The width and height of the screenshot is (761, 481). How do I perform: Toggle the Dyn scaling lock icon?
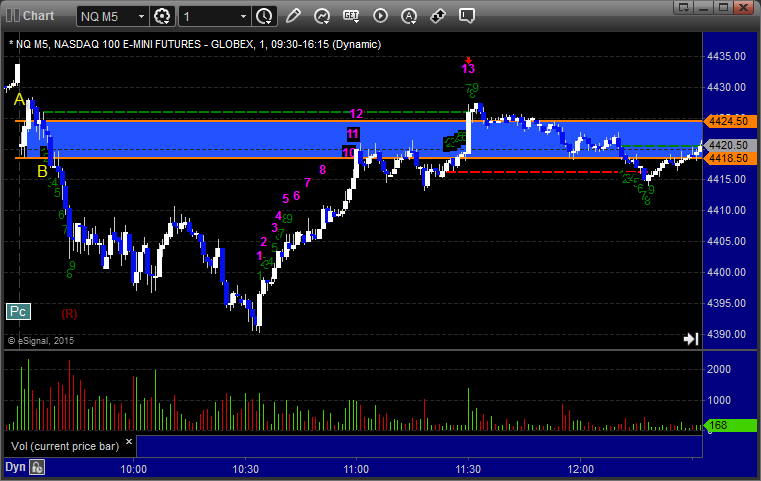click(37, 467)
